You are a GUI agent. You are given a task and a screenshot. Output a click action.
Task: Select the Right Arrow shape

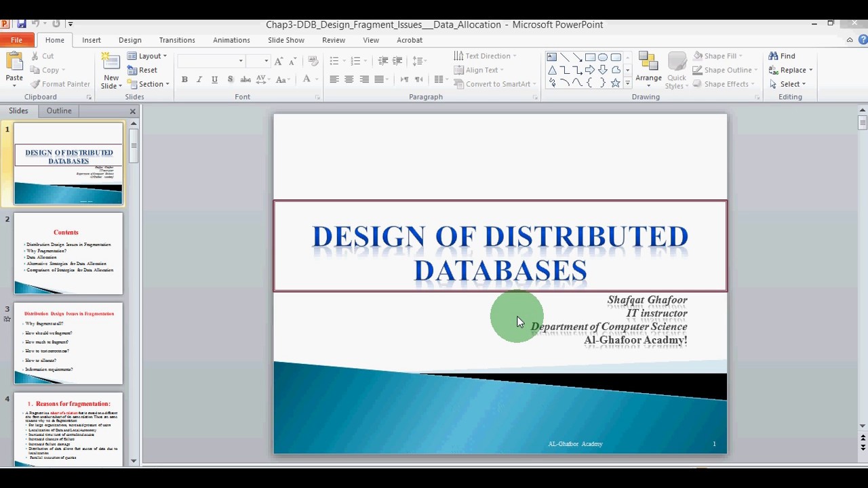590,70
